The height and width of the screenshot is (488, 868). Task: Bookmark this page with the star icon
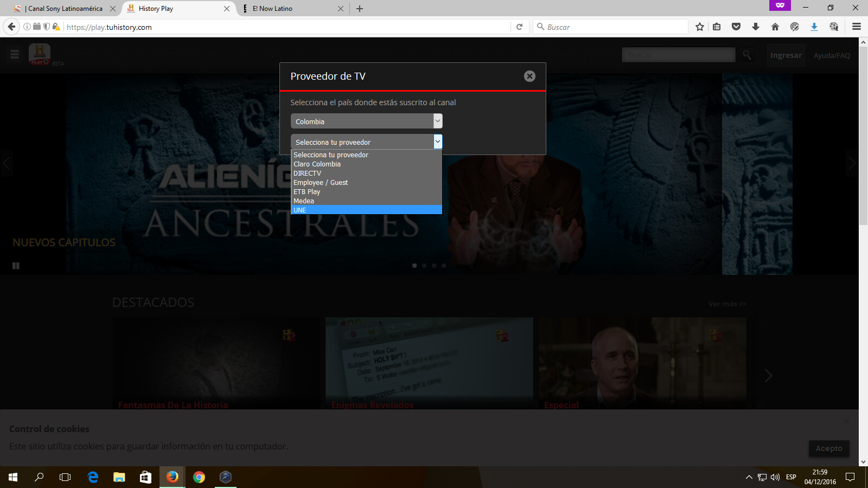tap(700, 27)
